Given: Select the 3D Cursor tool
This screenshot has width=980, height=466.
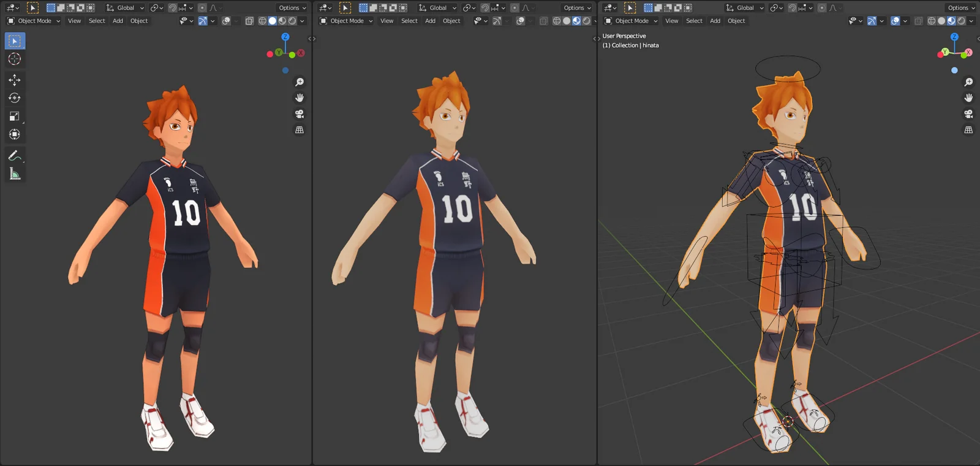Looking at the screenshot, I should tap(15, 59).
